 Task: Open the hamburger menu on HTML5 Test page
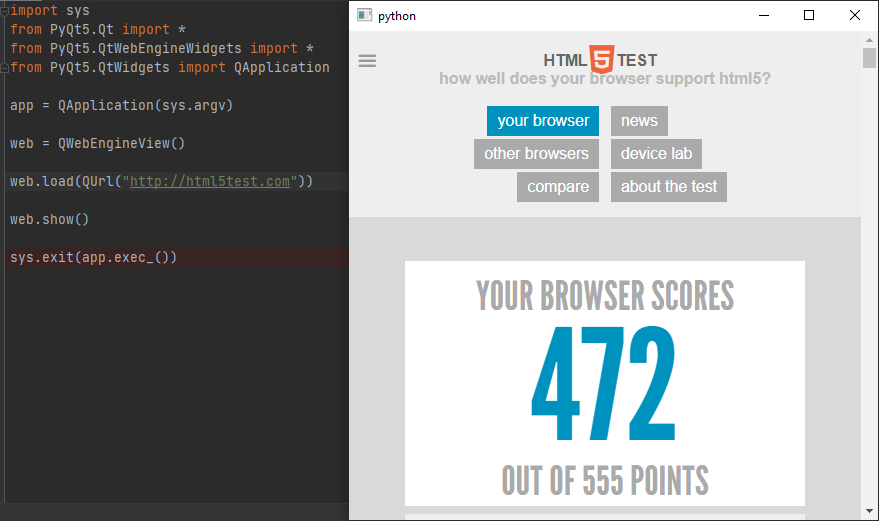[x=367, y=61]
